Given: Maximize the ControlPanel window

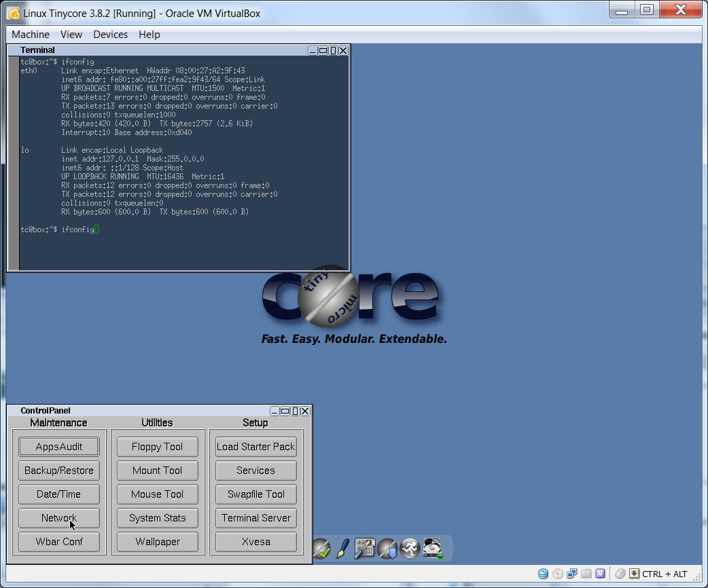Looking at the screenshot, I should coord(285,411).
